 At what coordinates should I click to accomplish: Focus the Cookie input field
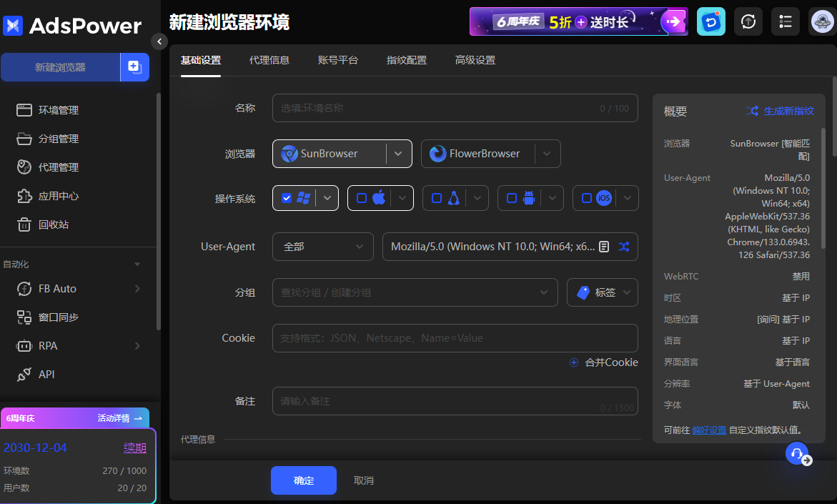point(455,338)
